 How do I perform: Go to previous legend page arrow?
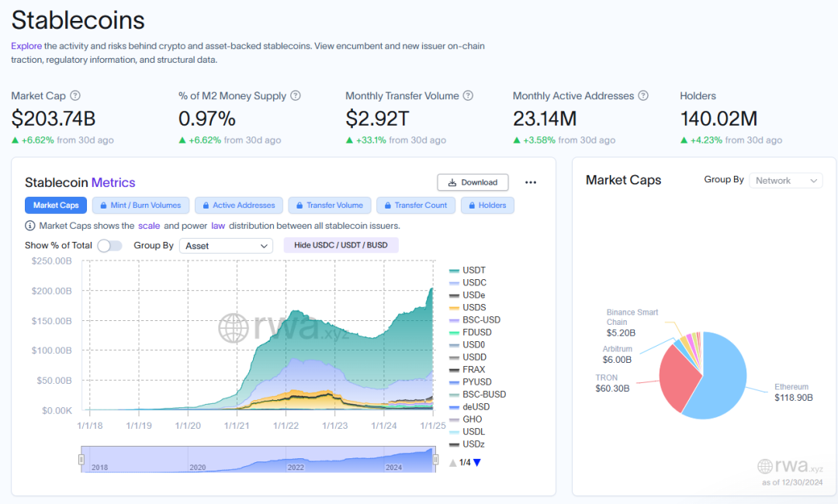point(453,463)
